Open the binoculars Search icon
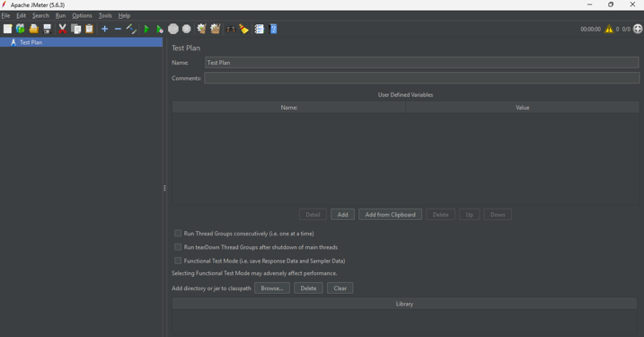The width and height of the screenshot is (644, 337). pos(231,29)
